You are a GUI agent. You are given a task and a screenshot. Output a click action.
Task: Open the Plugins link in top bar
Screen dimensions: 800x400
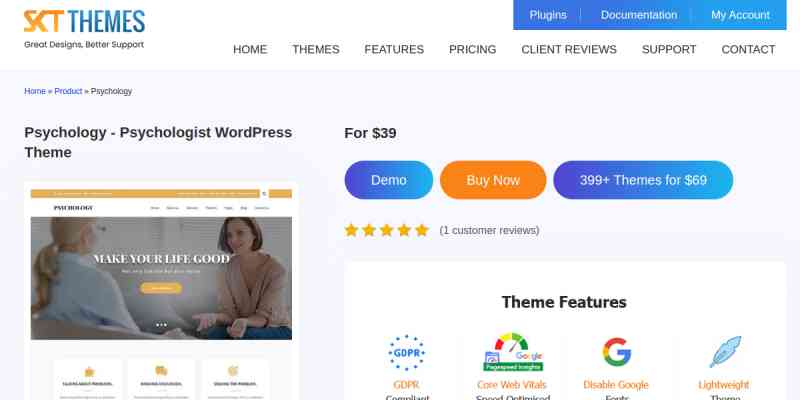[x=548, y=15]
